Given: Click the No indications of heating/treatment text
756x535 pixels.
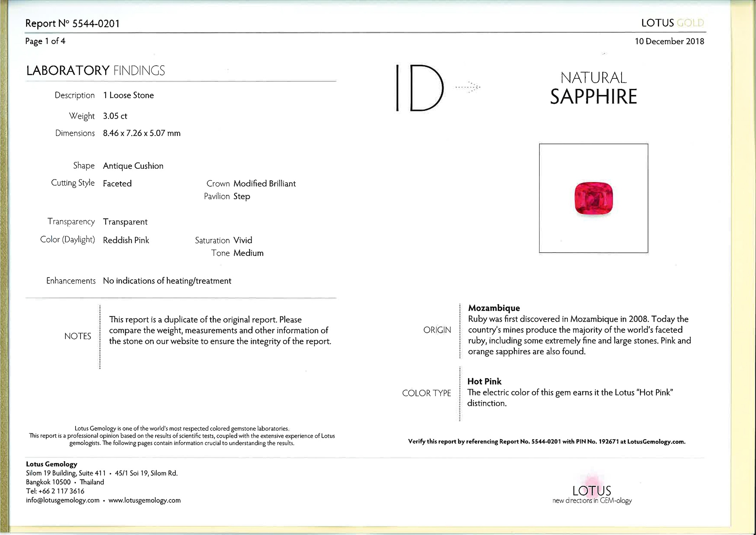Looking at the screenshot, I should [x=167, y=281].
